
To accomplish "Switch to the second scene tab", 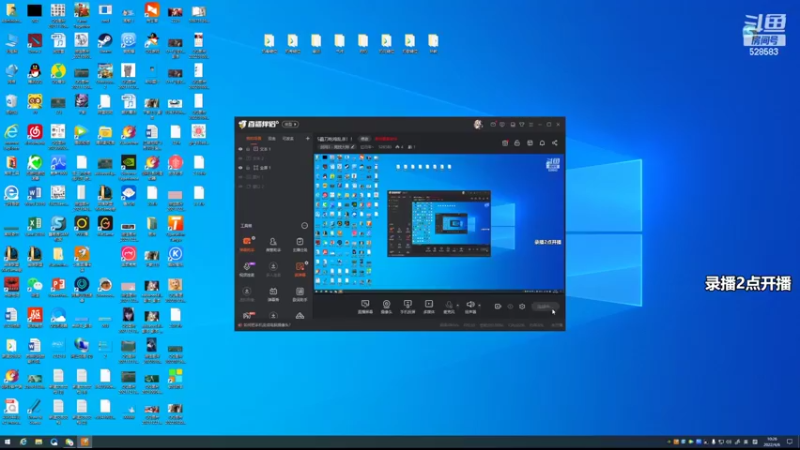I will [272, 138].
